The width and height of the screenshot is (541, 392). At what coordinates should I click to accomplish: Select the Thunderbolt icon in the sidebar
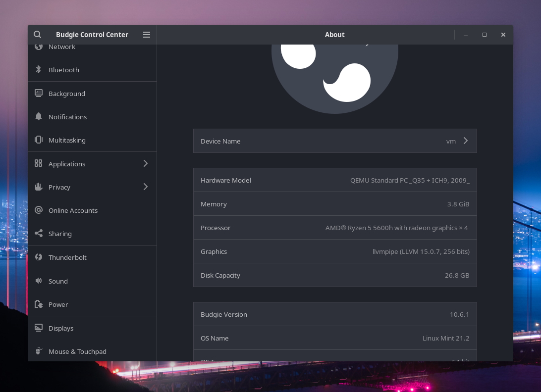39,257
